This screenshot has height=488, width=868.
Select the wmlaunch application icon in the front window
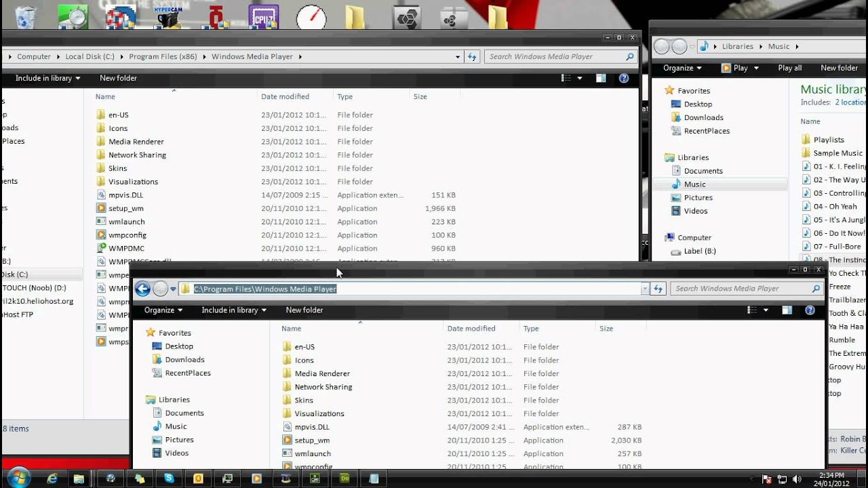[288, 453]
